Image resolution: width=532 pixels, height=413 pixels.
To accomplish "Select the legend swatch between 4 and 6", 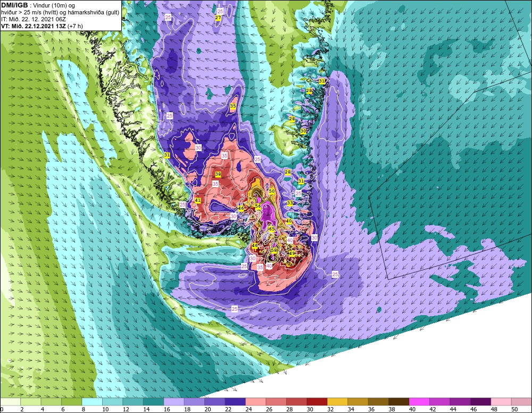I will tap(51, 402).
